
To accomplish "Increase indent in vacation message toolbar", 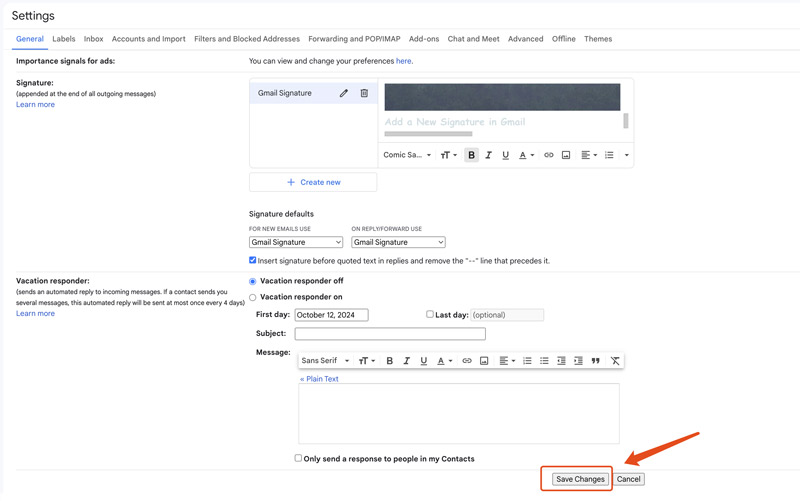I will click(x=578, y=361).
